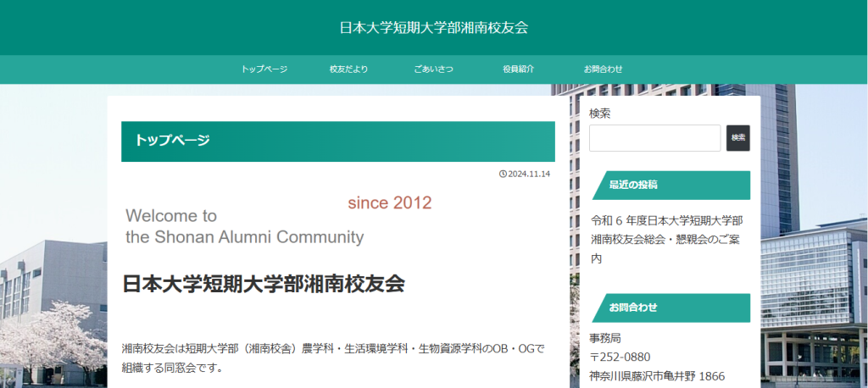Viewport: 868px width, 388px height.
Task: Click 'the Shonan Alumni Community' text line
Action: click(245, 237)
